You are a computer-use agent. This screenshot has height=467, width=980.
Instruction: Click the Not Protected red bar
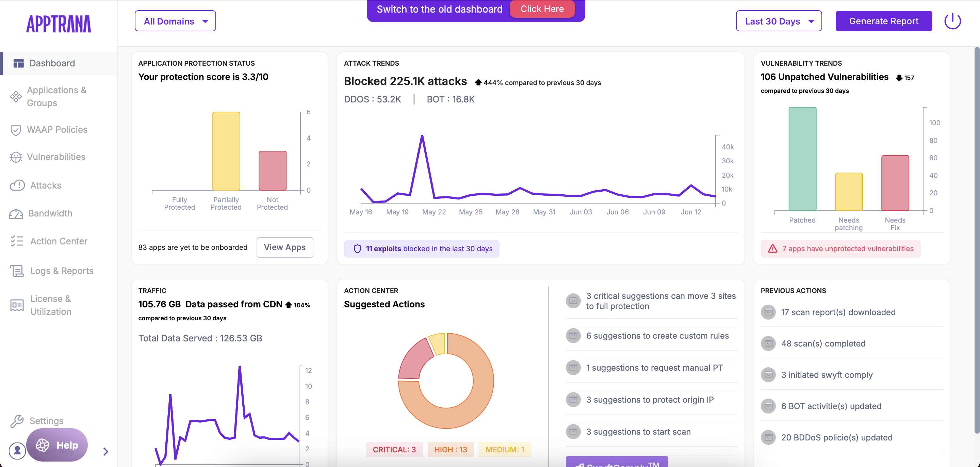pos(272,171)
